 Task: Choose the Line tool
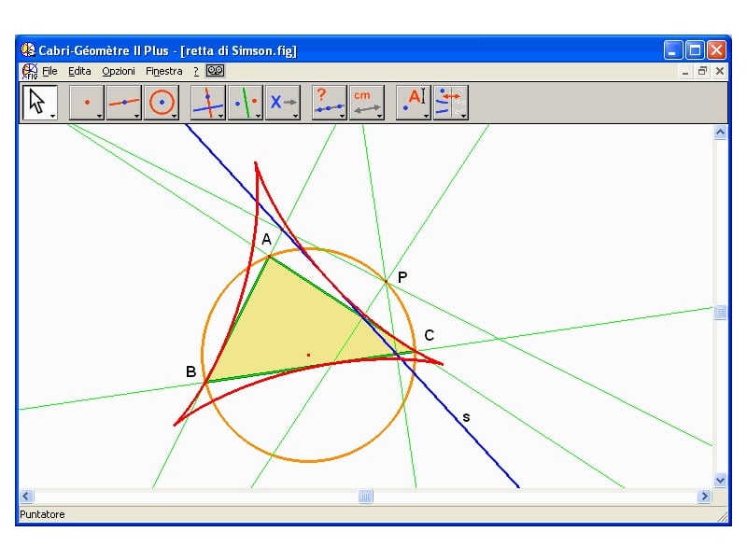click(123, 102)
